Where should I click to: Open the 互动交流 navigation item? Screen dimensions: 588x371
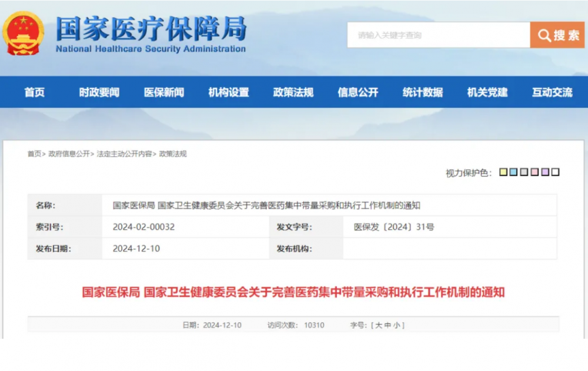click(x=552, y=92)
